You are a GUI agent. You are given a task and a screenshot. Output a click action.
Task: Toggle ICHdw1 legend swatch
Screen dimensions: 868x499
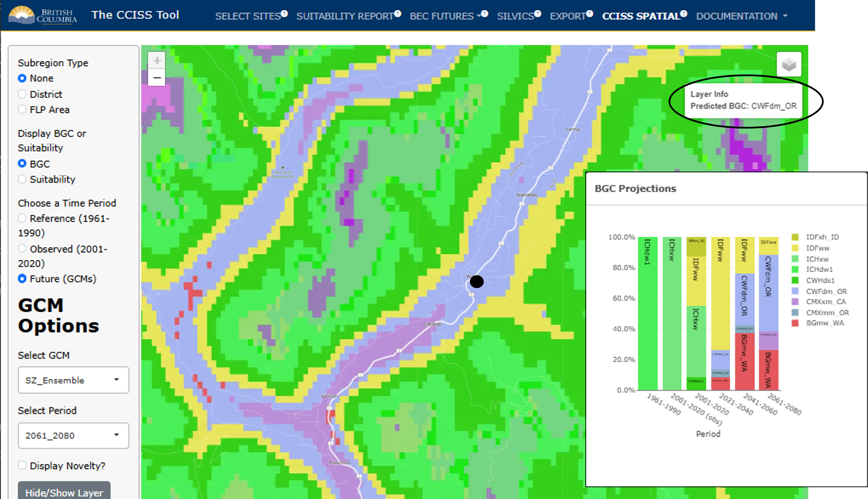pyautogui.click(x=795, y=269)
